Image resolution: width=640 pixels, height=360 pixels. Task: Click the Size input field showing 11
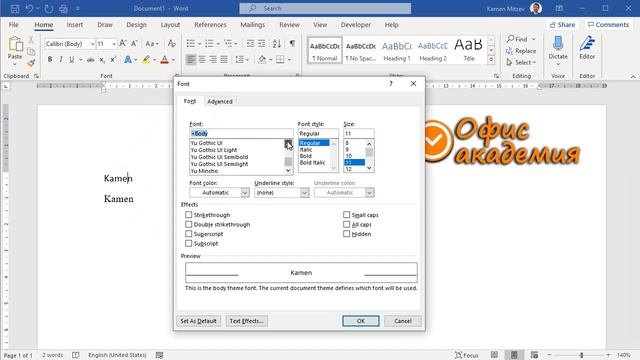tap(358, 133)
